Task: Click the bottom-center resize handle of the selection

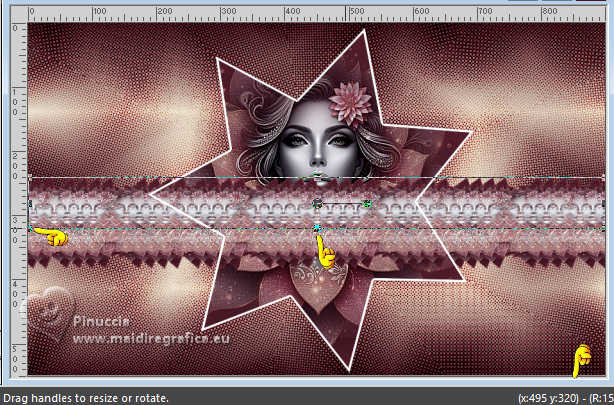Action: coord(317,228)
